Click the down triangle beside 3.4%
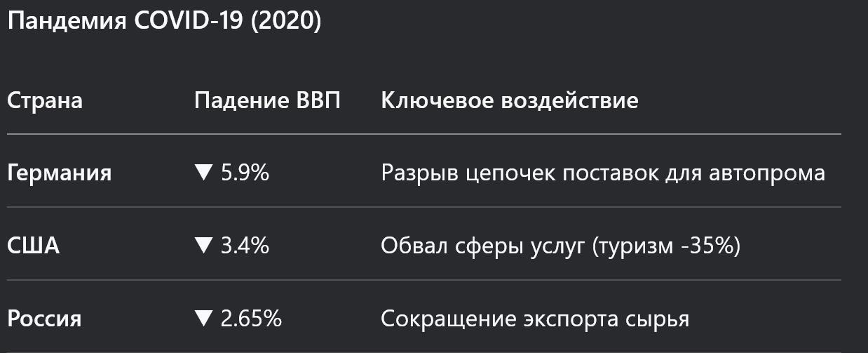This screenshot has width=868, height=353. (x=203, y=246)
